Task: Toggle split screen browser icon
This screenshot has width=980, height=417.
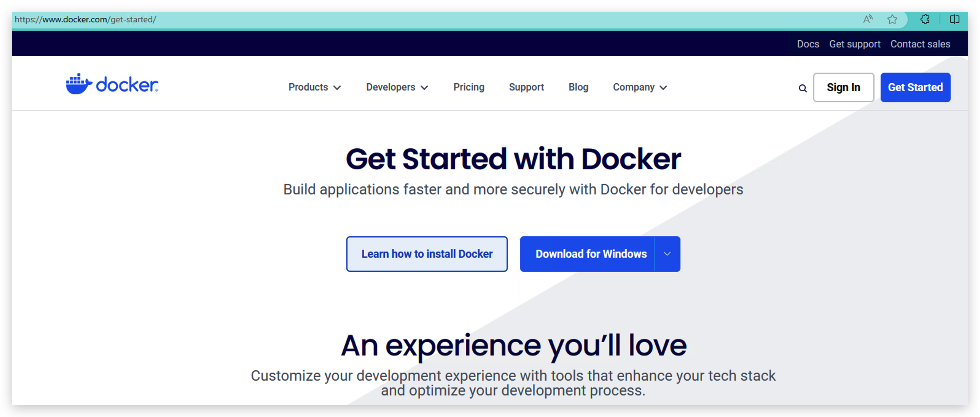Action: pos(954,19)
